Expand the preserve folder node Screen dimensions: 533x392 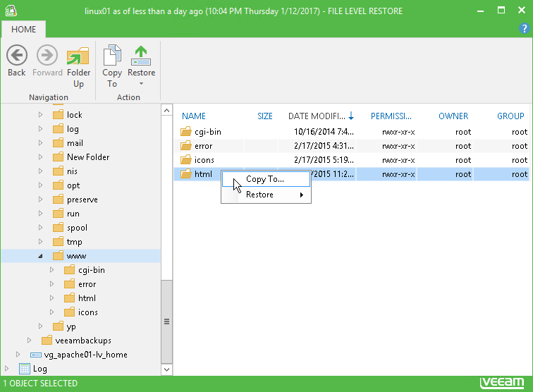point(40,200)
